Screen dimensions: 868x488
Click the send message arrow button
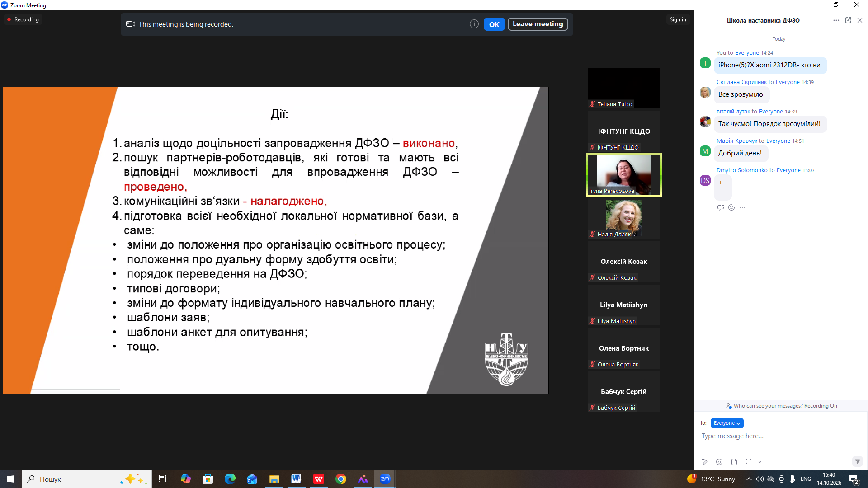tap(857, 461)
